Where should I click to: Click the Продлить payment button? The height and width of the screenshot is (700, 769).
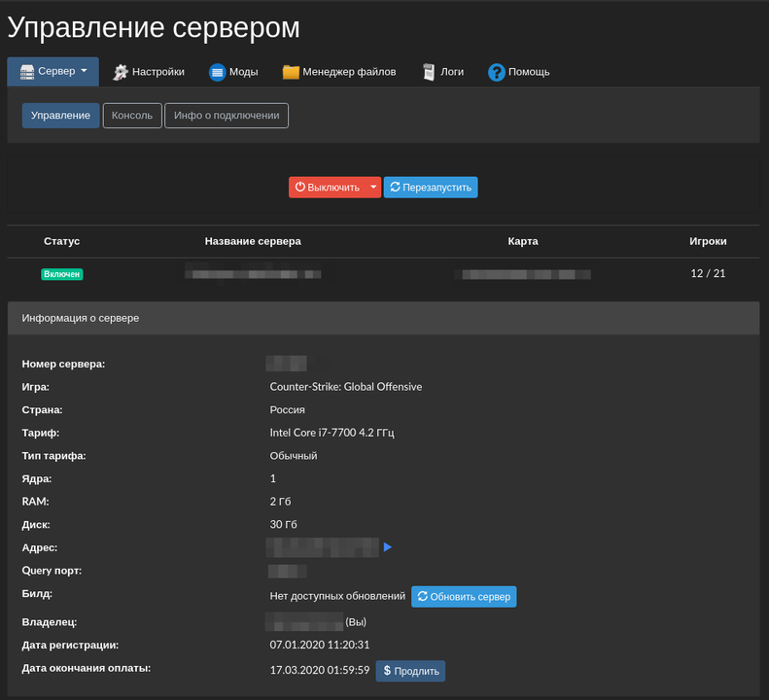[x=410, y=671]
